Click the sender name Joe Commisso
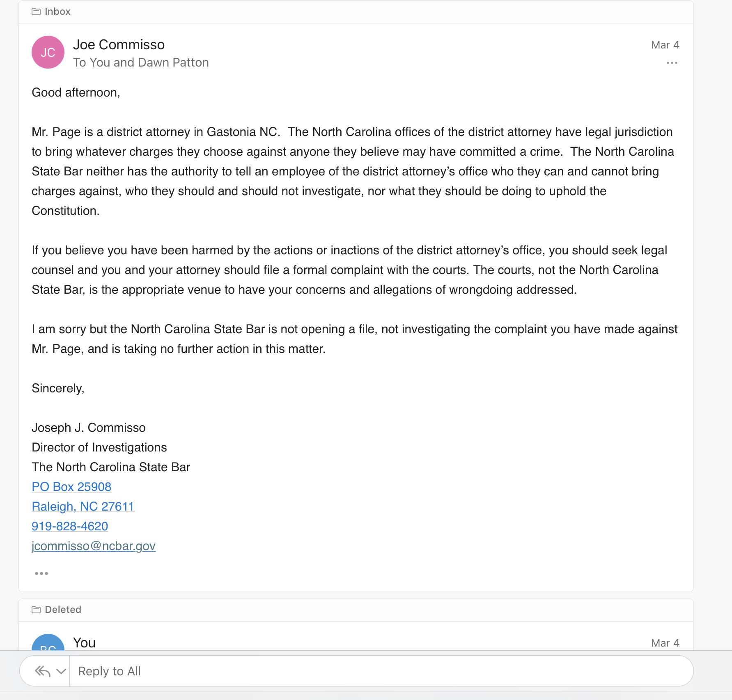The height and width of the screenshot is (700, 732). coord(119,44)
